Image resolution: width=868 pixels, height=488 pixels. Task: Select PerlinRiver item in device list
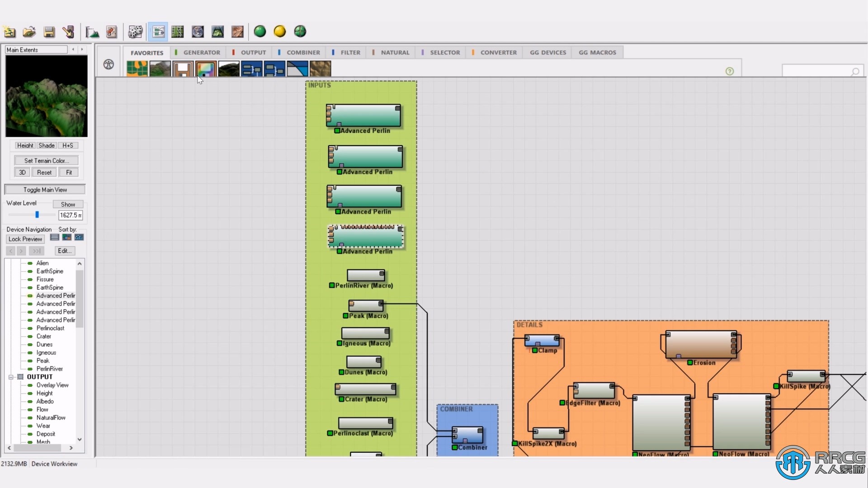49,368
